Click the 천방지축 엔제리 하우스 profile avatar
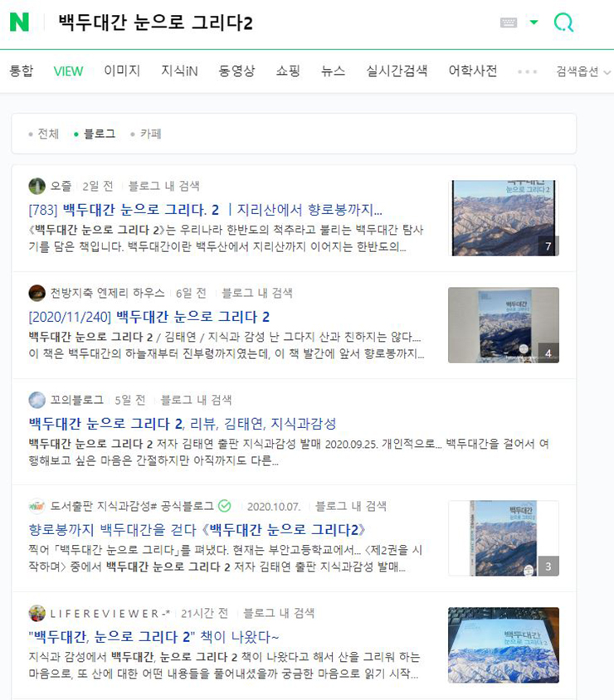The image size is (614, 700). [x=37, y=293]
